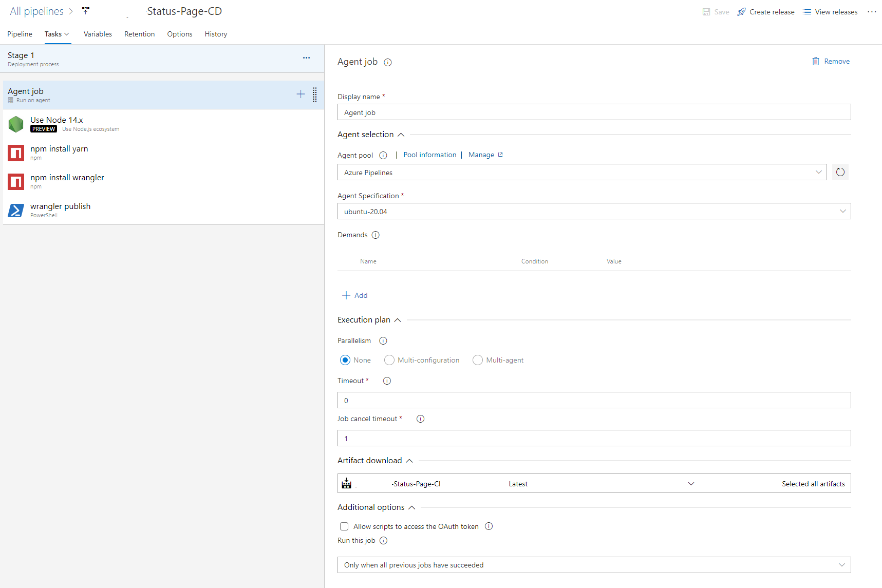Open the Agent Specification dropdown
The height and width of the screenshot is (588, 882).
coord(594,211)
